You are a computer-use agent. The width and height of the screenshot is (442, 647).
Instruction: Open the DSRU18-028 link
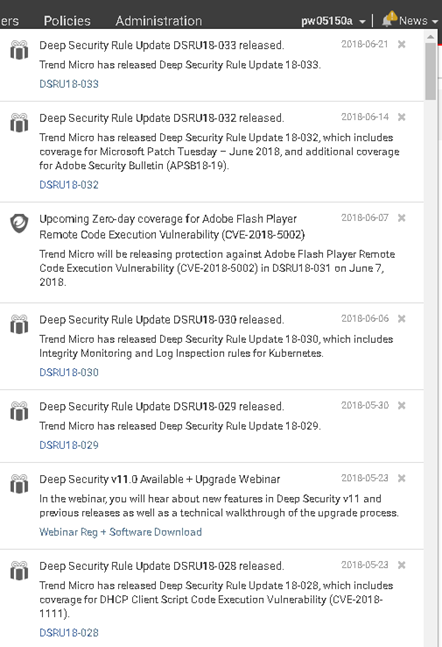point(69,633)
